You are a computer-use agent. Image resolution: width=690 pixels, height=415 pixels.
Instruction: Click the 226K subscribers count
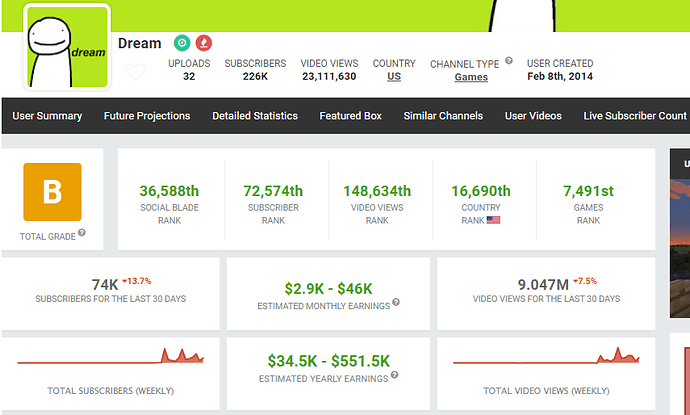(255, 77)
